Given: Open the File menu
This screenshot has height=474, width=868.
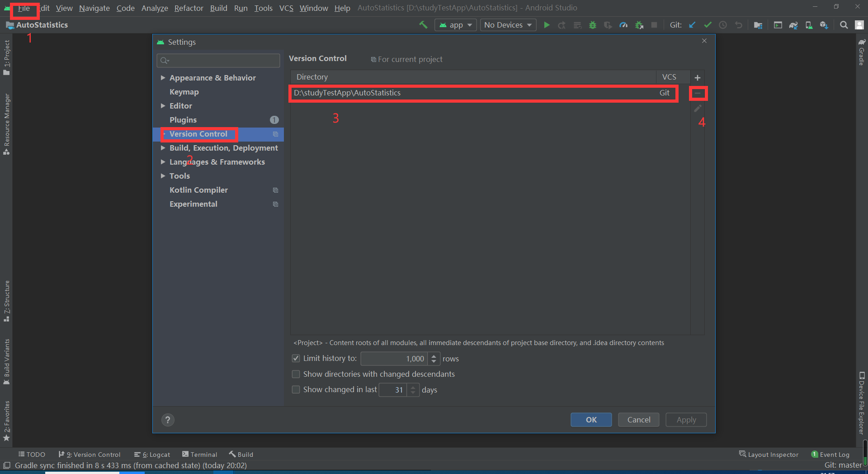Looking at the screenshot, I should click(x=24, y=8).
